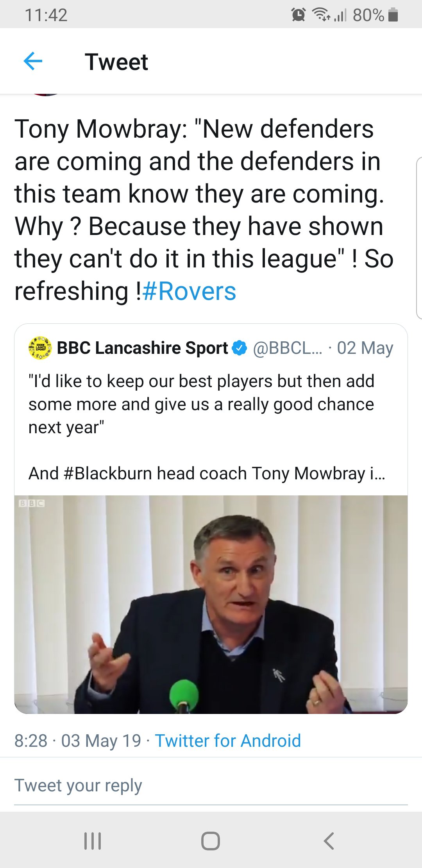Tap the status bar clock showing 11:42
Screen dimensions: 422x868
coord(46,15)
